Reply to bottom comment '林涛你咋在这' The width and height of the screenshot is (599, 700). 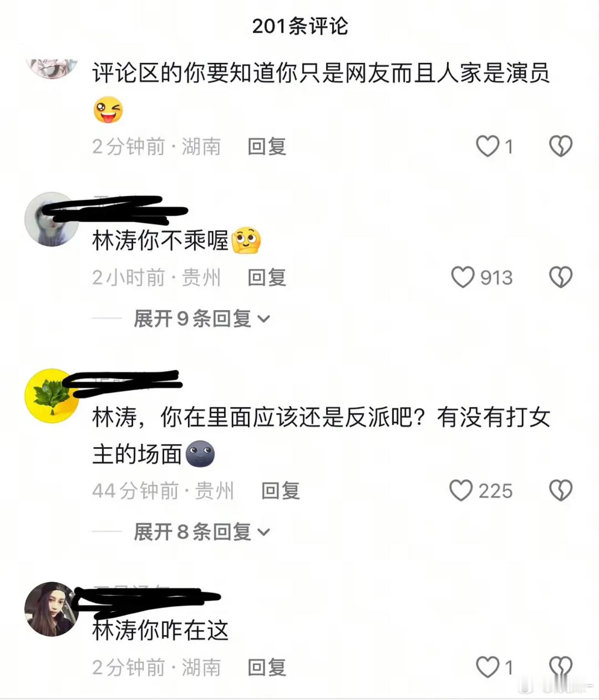coord(267,667)
